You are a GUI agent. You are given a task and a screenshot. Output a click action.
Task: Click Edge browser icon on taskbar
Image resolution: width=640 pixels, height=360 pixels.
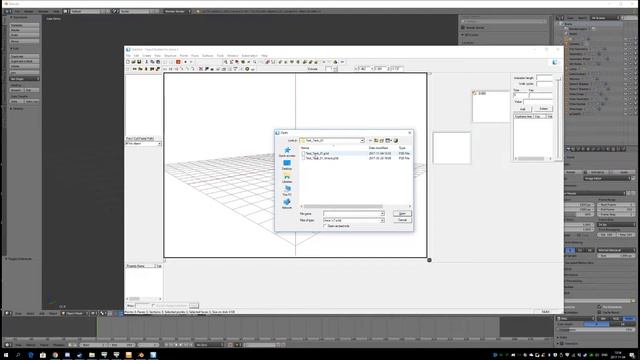tap(31, 355)
